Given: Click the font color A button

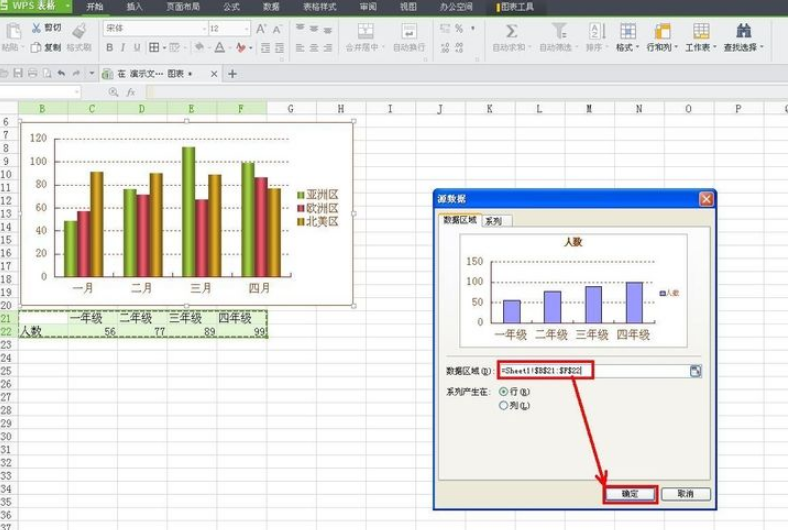Looking at the screenshot, I should pyautogui.click(x=220, y=48).
